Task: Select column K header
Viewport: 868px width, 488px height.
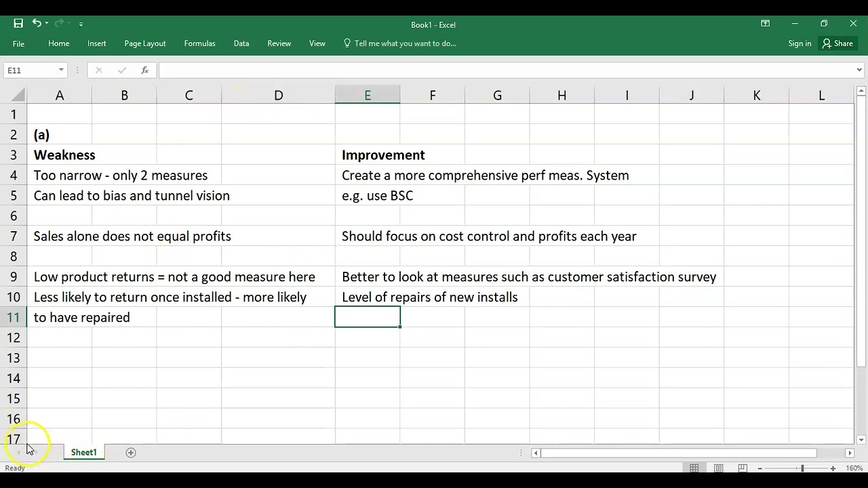Action: (x=757, y=96)
